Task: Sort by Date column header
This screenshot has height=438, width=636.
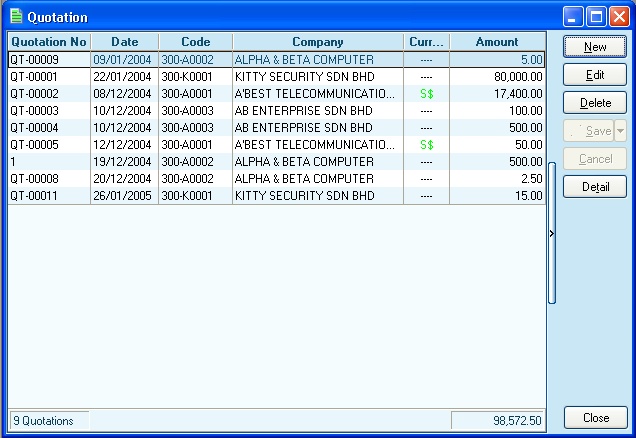Action: [125, 42]
